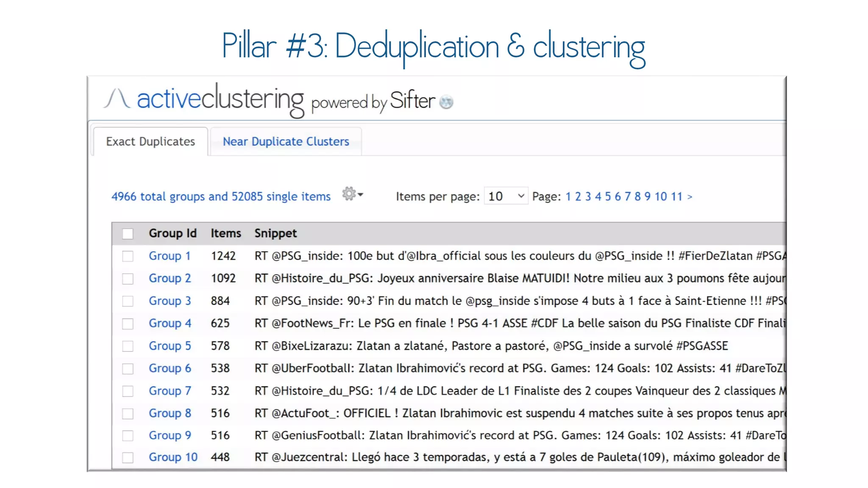868x488 pixels.
Task: Click the Joyeux anniversaire Blaise MATUIDI snippet
Action: [520, 278]
